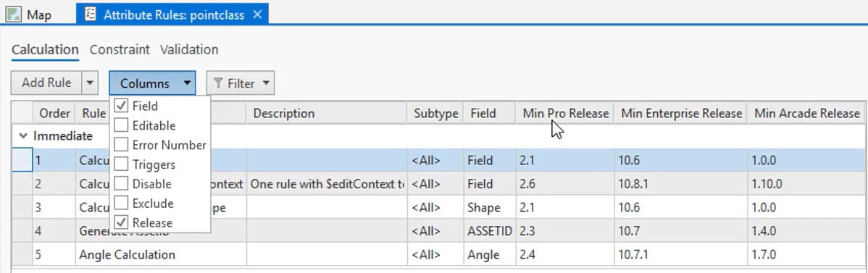Click the Attribute Rules tab icon

click(x=91, y=14)
